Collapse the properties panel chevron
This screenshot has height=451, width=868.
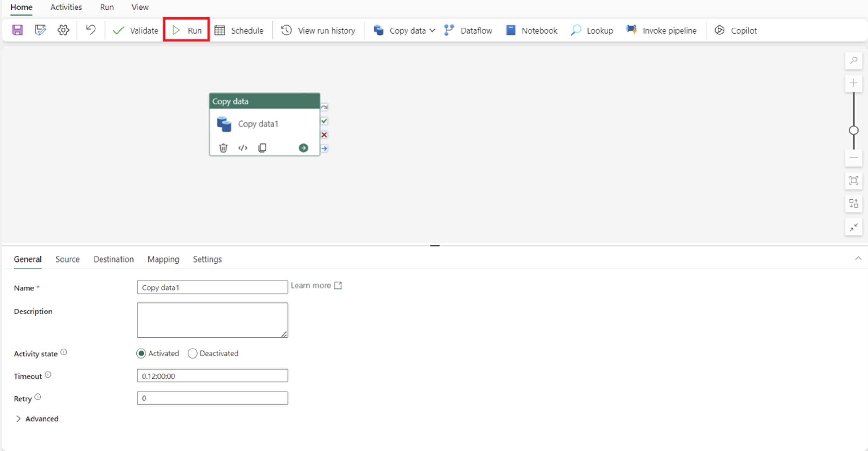(x=858, y=258)
